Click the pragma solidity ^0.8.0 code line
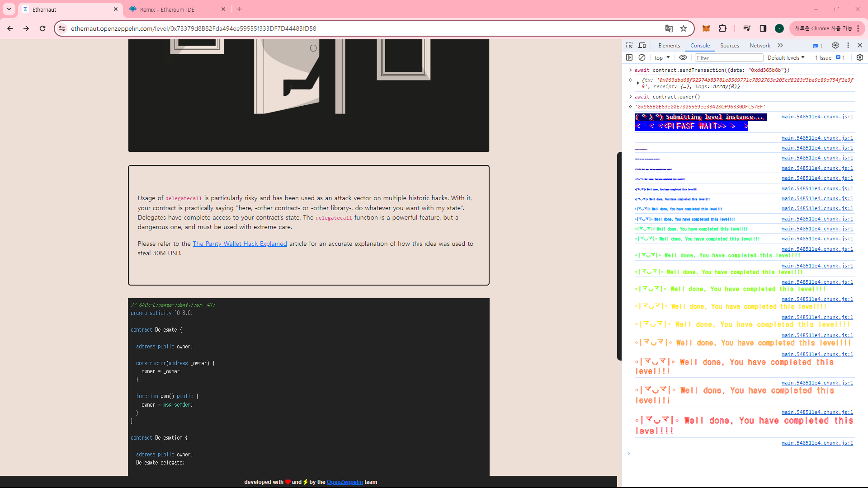868x488 pixels. click(161, 313)
